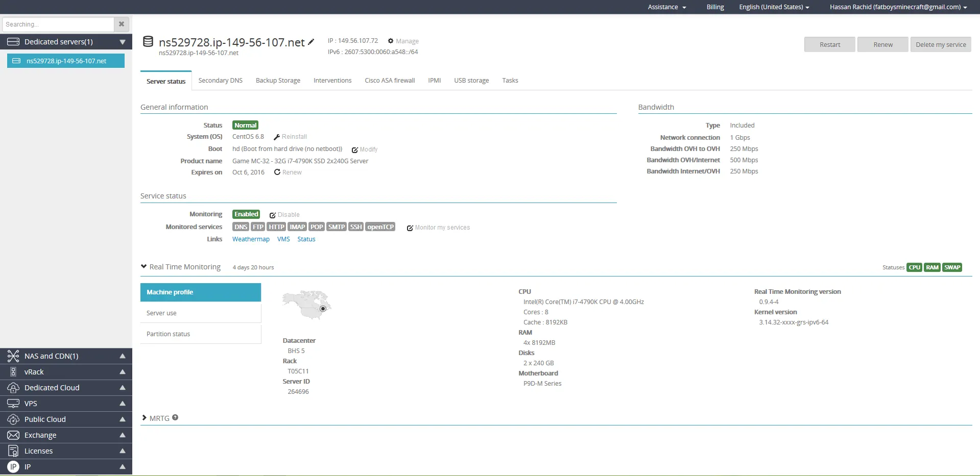The image size is (980, 476).
Task: Open the VMS link
Action: pyautogui.click(x=283, y=239)
